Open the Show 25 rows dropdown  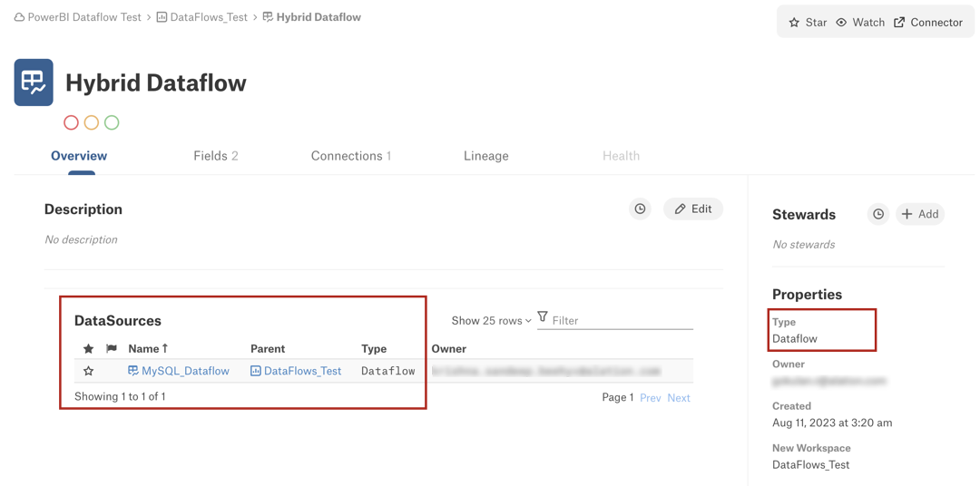pyautogui.click(x=491, y=320)
